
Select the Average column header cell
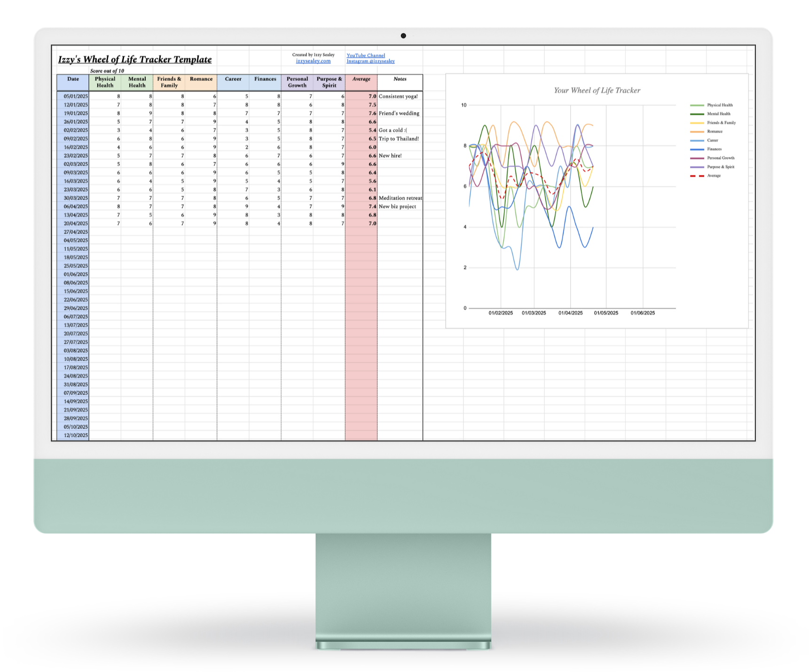tap(361, 82)
